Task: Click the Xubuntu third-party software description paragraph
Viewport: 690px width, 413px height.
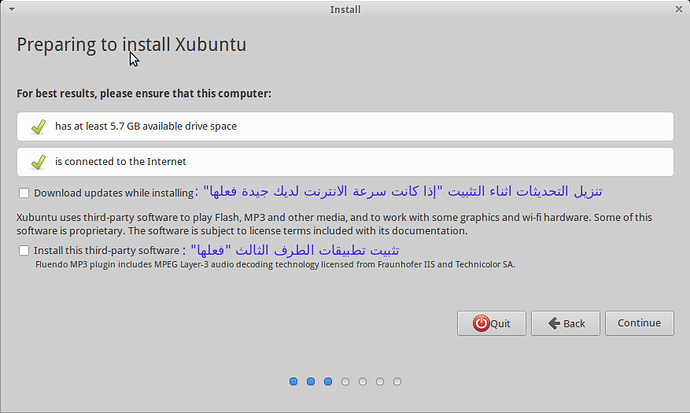Action: pos(334,224)
